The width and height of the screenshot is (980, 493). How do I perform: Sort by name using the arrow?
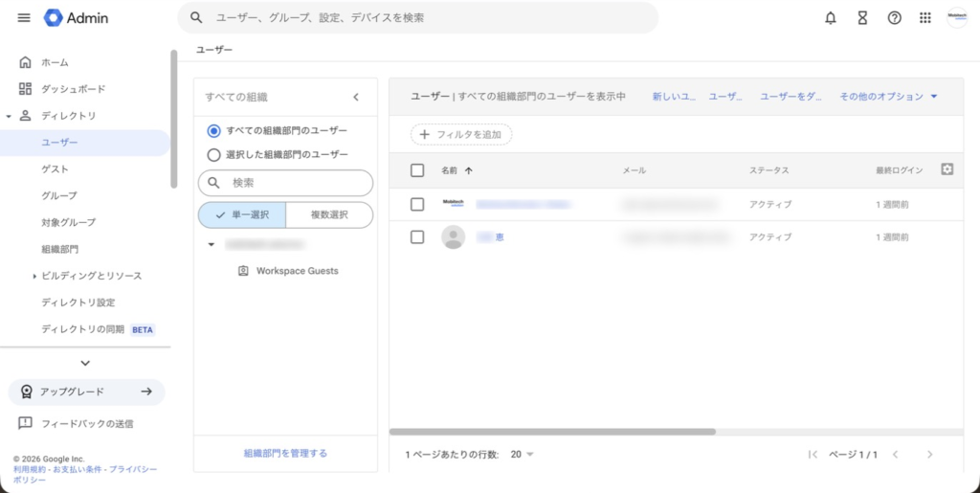(x=469, y=170)
